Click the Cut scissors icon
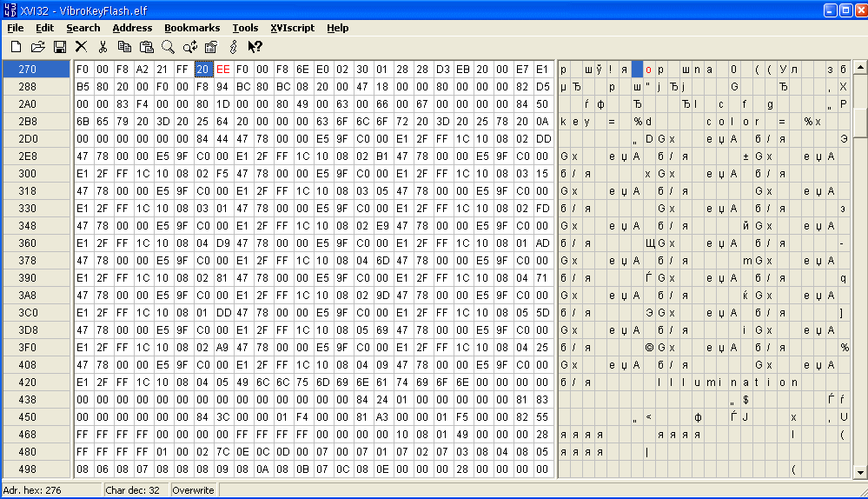The height and width of the screenshot is (499, 868). click(103, 47)
